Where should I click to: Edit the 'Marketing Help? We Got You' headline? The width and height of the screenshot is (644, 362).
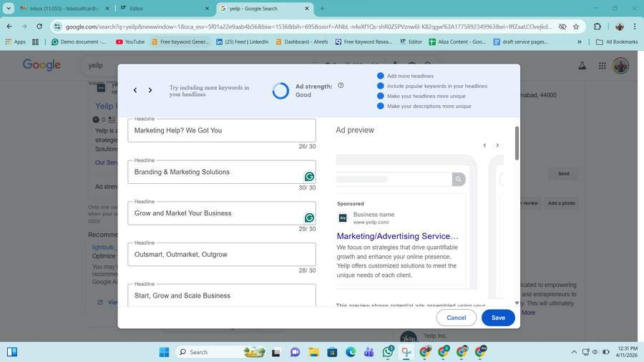point(221,130)
